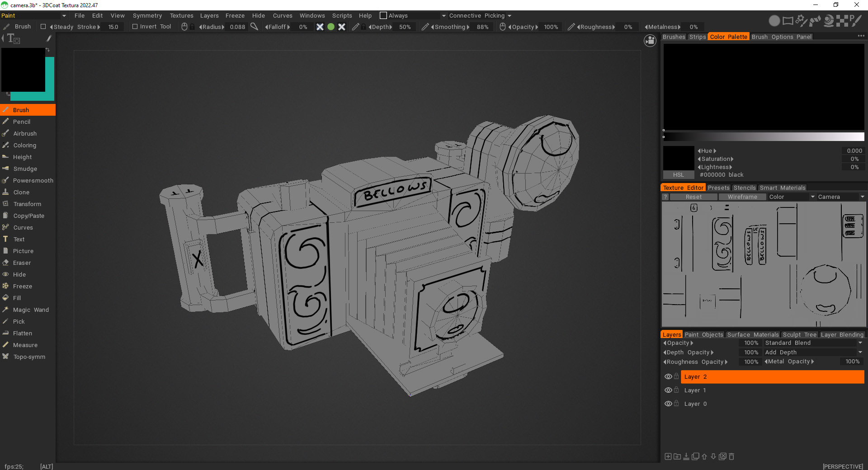The width and height of the screenshot is (868, 470).
Task: Click the add layer folder icon
Action: point(677,456)
